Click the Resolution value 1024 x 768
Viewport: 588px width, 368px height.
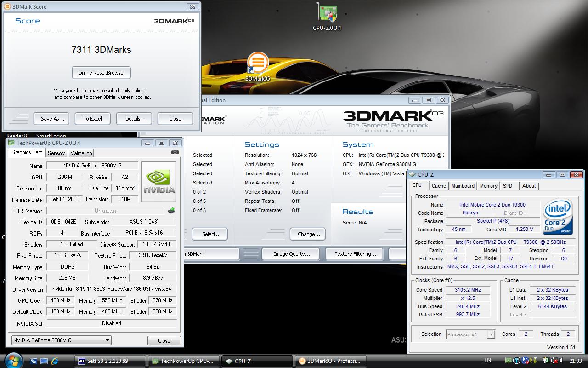pyautogui.click(x=304, y=155)
